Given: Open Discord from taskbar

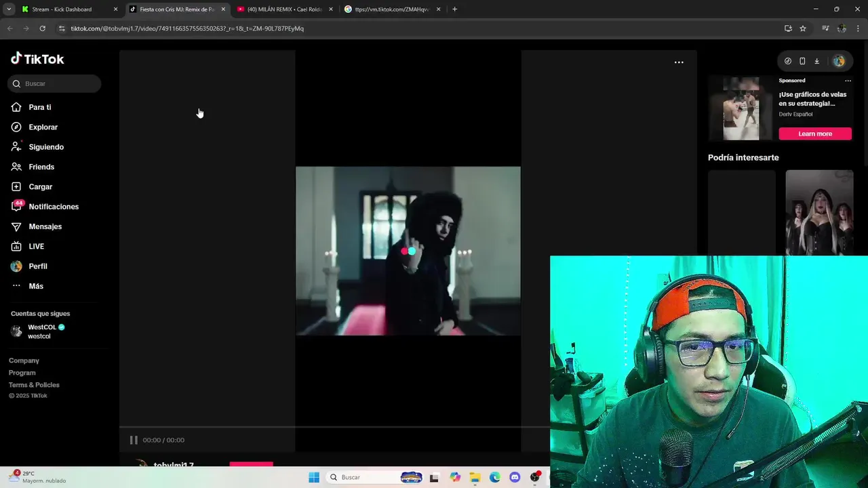Looking at the screenshot, I should (515, 477).
